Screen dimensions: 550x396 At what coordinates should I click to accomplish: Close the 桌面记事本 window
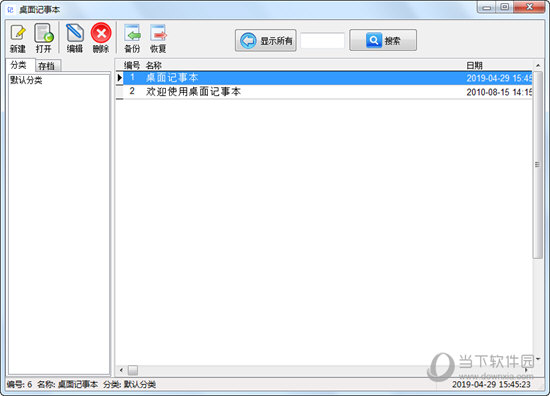click(530, 7)
